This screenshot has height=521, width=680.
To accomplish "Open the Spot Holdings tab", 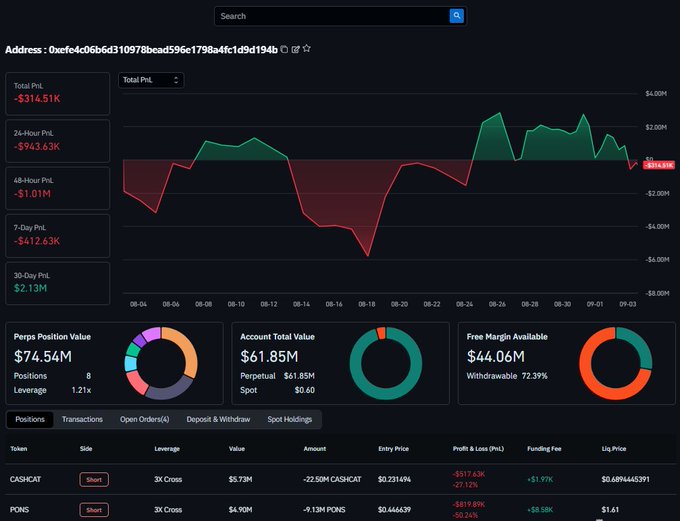I will (290, 419).
